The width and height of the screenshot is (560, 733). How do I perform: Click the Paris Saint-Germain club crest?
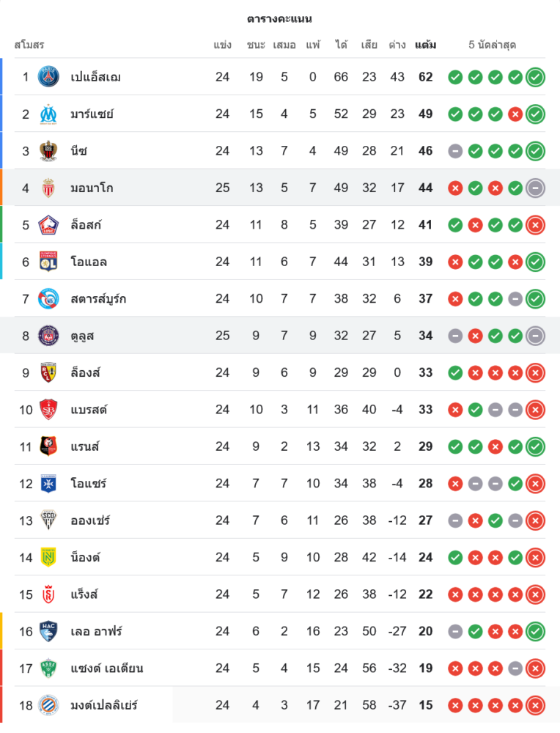click(48, 77)
